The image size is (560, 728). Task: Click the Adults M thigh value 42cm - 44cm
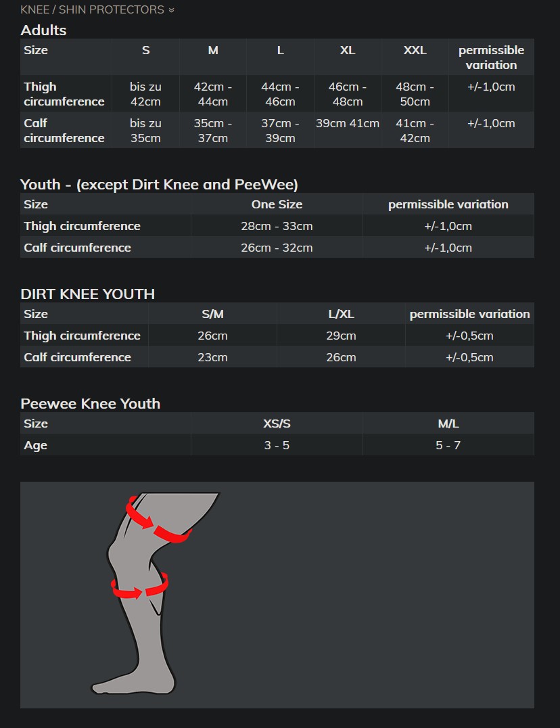(213, 94)
